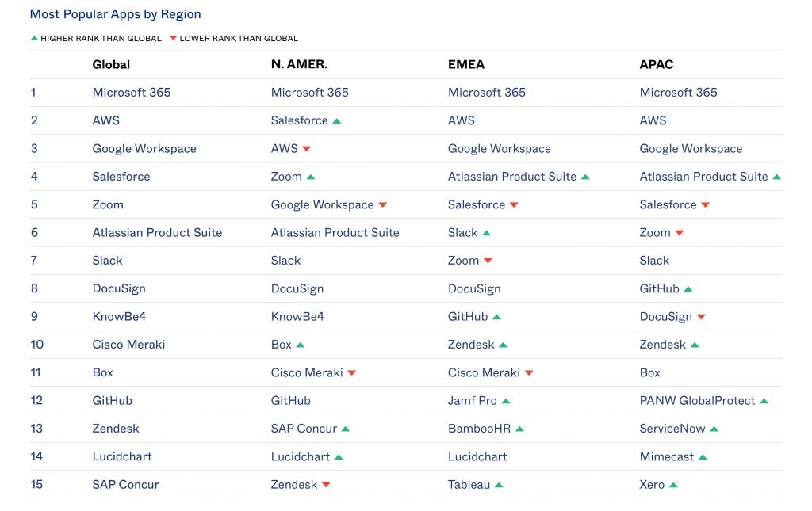Image resolution: width=812 pixels, height=511 pixels.
Task: Click the Most Popular Apps by Region title
Action: (115, 14)
